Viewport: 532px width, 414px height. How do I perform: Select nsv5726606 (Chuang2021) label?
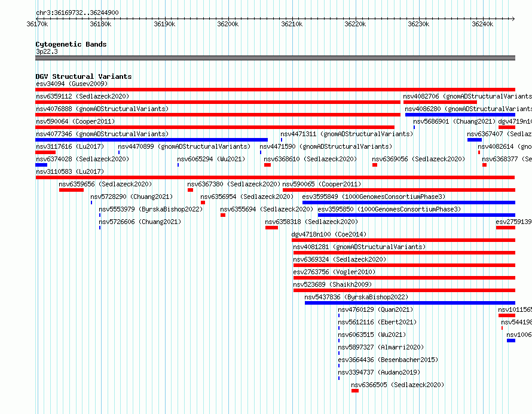[x=140, y=222]
